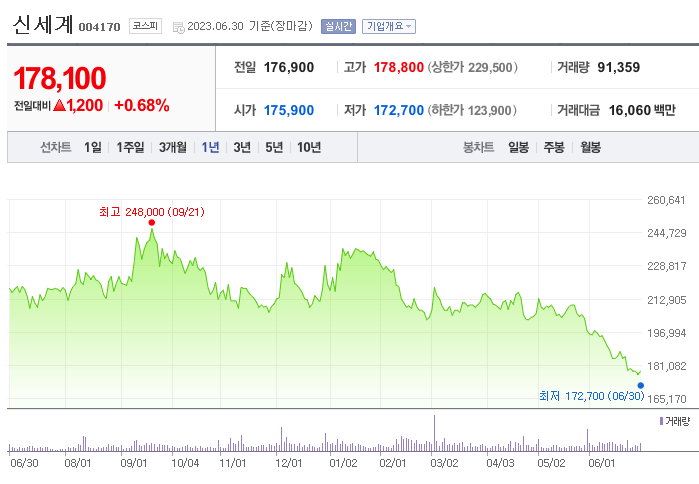The image size is (699, 484).
Task: Click the +0.68% change value
Action: [142, 105]
